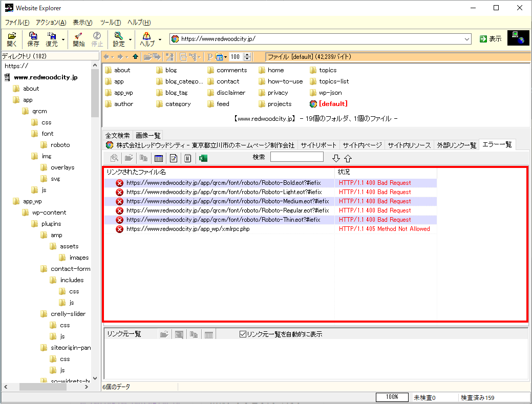The height and width of the screenshot is (404, 532).
Task: Open the 復元 dropdown arrow
Action: 63,40
